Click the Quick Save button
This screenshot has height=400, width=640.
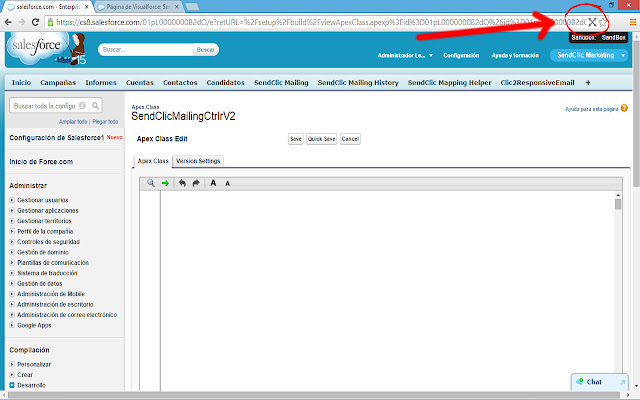coord(322,139)
